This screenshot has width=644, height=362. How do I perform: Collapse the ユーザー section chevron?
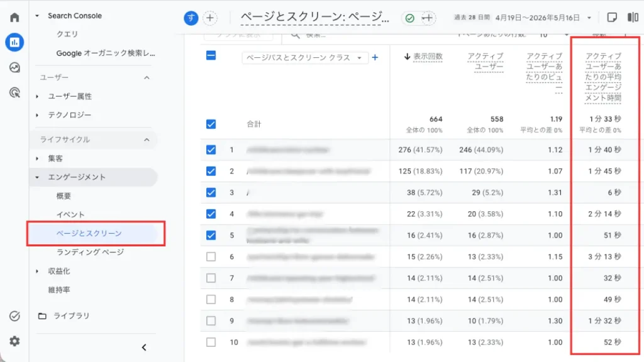tap(147, 77)
